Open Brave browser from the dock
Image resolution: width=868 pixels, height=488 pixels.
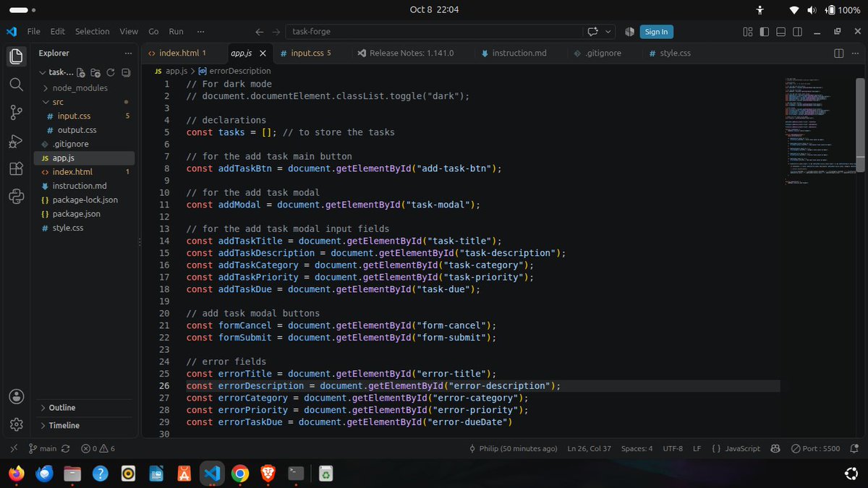pos(268,474)
